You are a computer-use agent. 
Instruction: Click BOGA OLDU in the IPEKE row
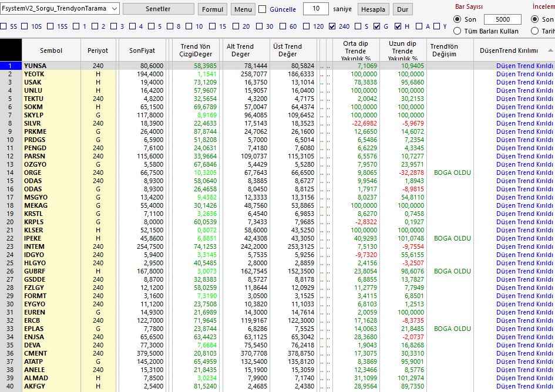(452, 238)
